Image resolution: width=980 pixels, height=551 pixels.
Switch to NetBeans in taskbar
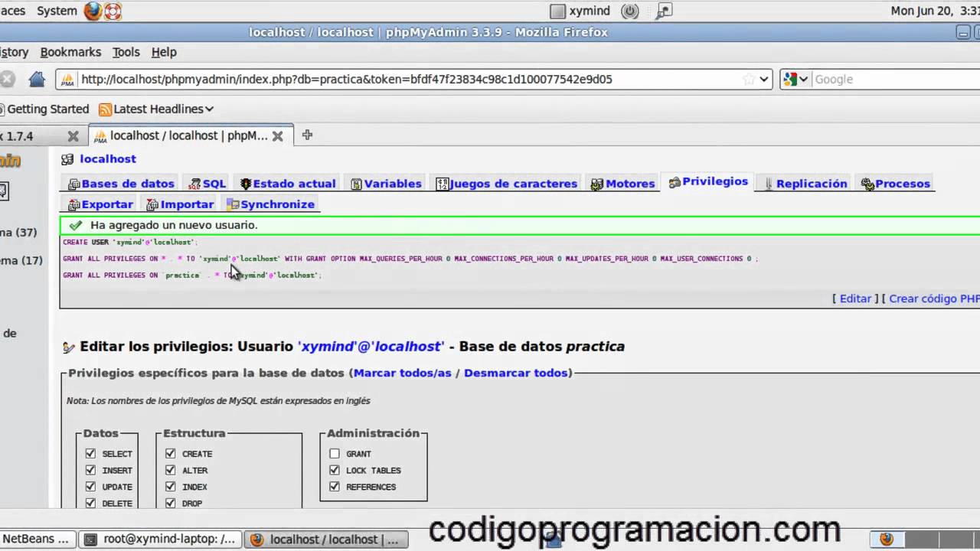click(38, 539)
